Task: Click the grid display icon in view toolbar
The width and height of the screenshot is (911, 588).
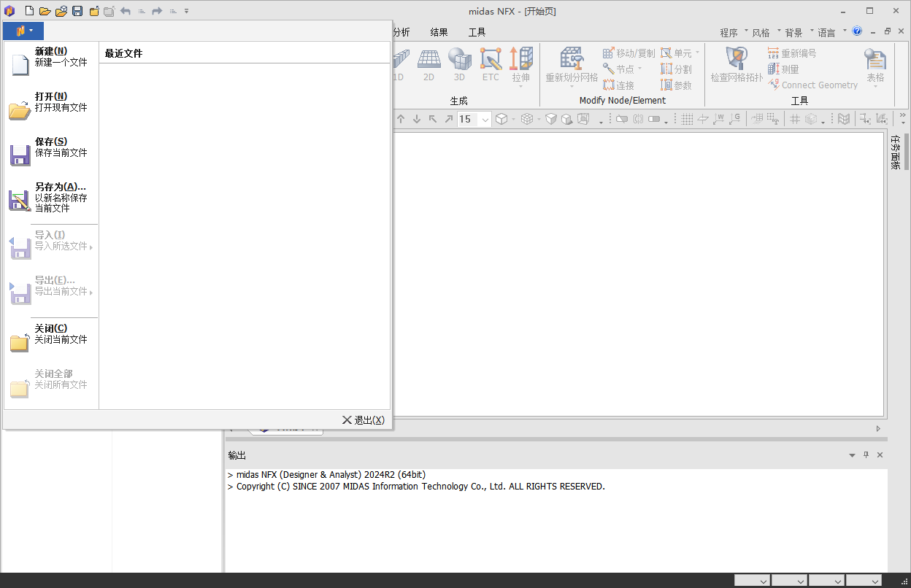Action: 687,119
